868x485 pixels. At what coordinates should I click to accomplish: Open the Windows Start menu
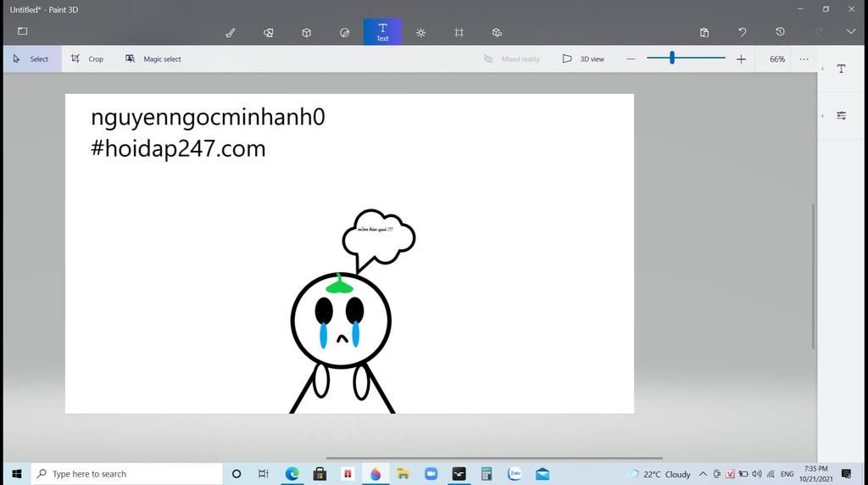tap(17, 474)
